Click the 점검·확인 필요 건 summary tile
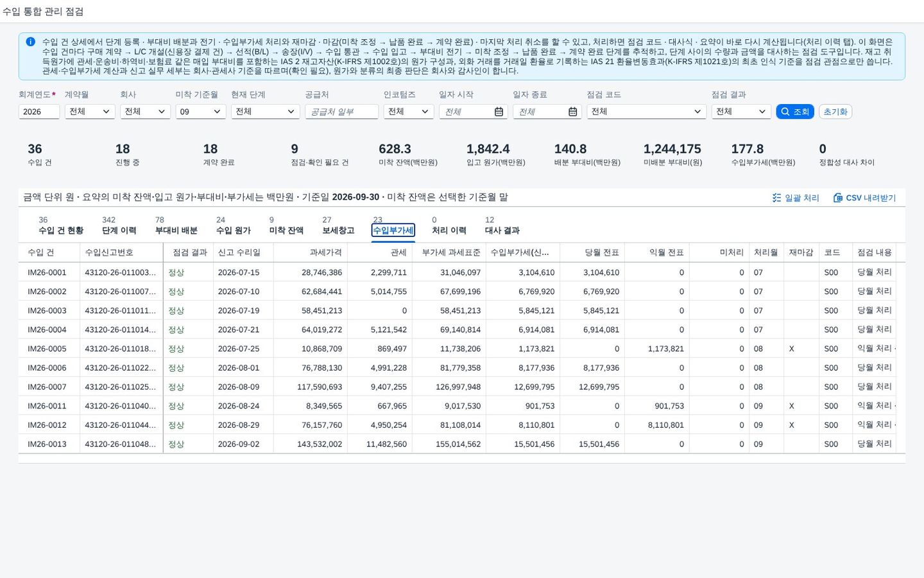This screenshot has width=924, height=578. click(320, 155)
